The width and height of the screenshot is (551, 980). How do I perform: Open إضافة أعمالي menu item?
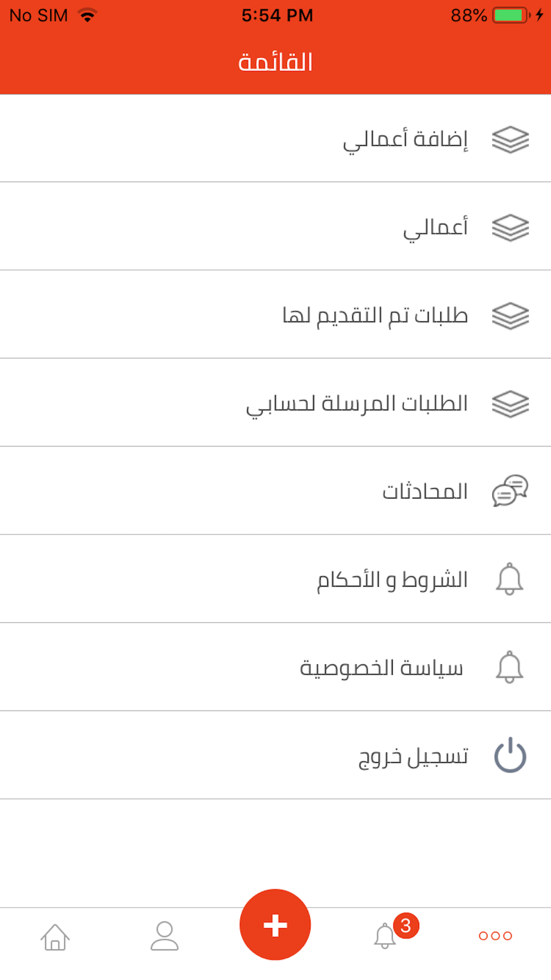click(275, 138)
